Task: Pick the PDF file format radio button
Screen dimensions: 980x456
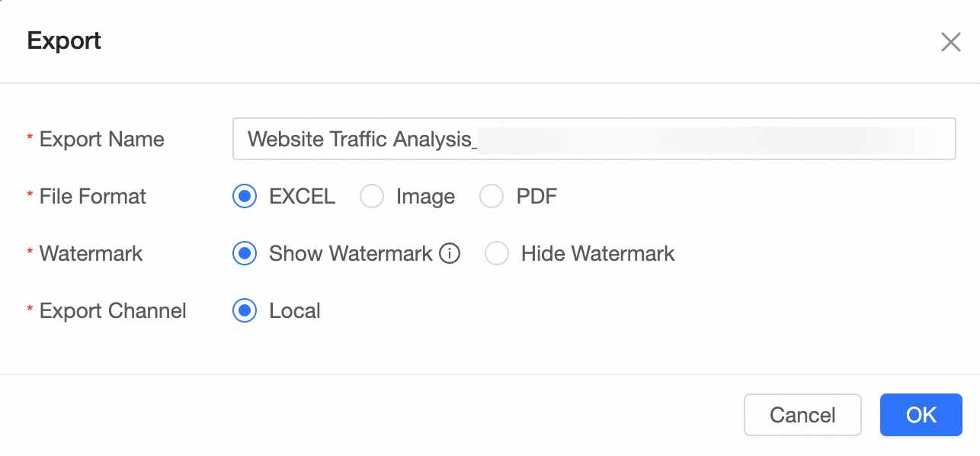Action: [x=492, y=197]
